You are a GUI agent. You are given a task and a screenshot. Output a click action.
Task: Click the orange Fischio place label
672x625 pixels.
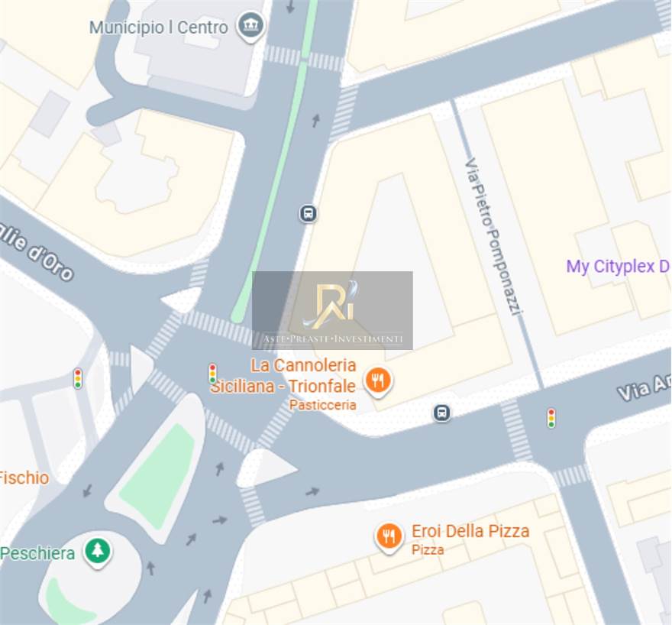tap(24, 478)
